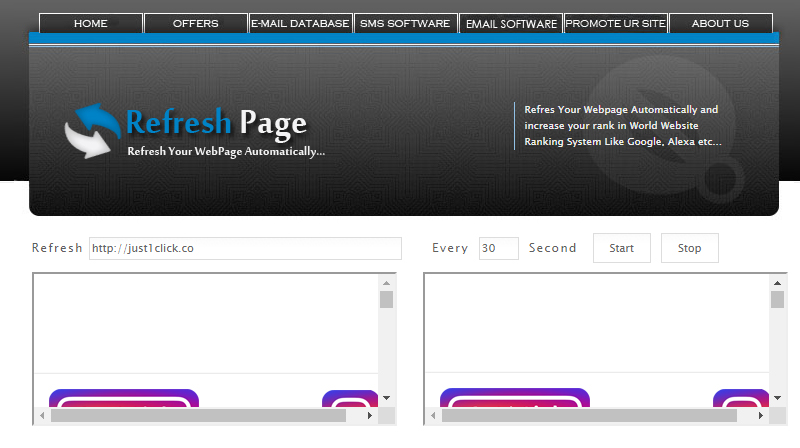Click the right frame scroll-up arrow
Screen dimensions: 800x448
click(x=777, y=283)
